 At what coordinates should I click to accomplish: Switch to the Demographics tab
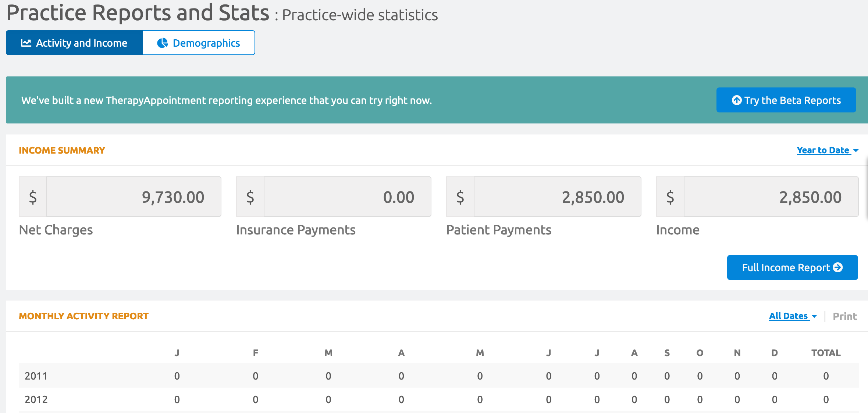click(199, 43)
